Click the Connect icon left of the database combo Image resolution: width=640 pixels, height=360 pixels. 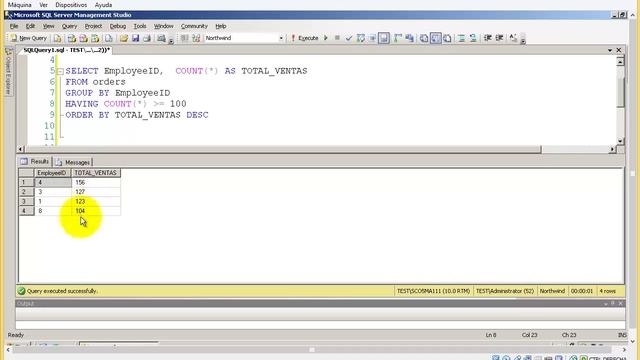coord(184,38)
